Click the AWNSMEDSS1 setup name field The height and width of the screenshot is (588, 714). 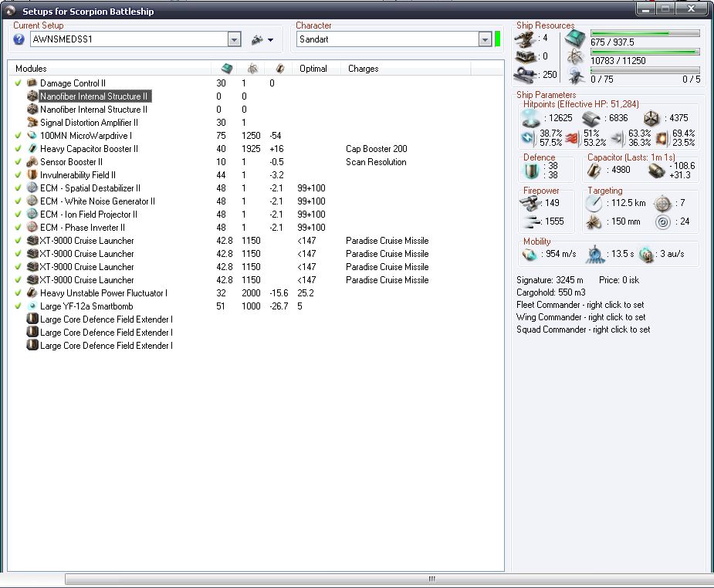pyautogui.click(x=130, y=39)
